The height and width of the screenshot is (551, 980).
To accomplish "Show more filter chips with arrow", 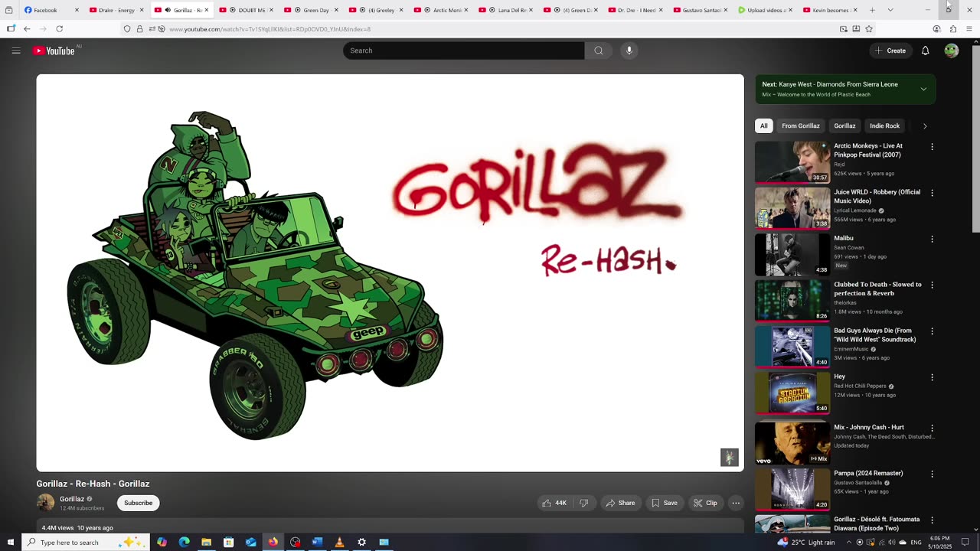I will 924,126.
